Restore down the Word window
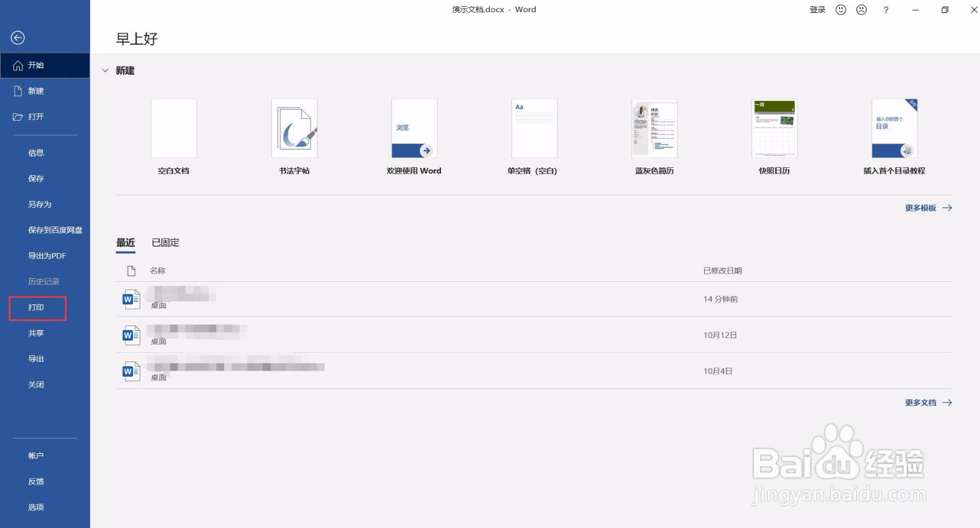Screen dimensions: 980x528 [945, 10]
